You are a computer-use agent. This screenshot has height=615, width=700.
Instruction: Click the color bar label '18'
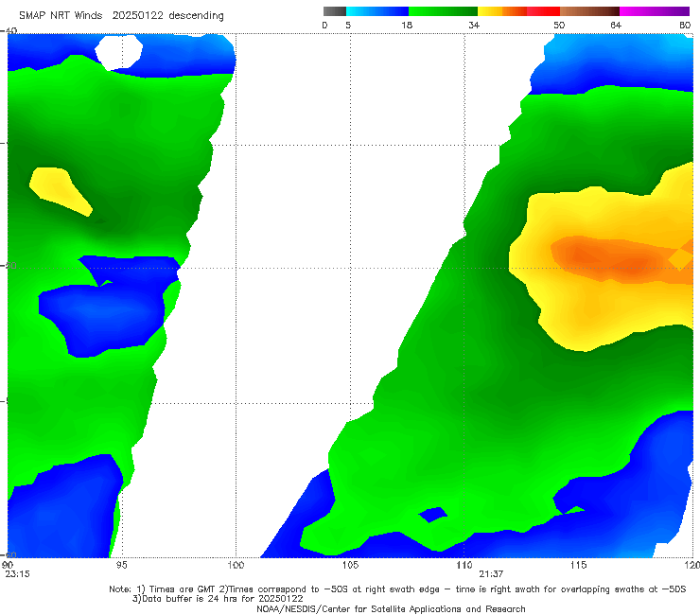(407, 26)
